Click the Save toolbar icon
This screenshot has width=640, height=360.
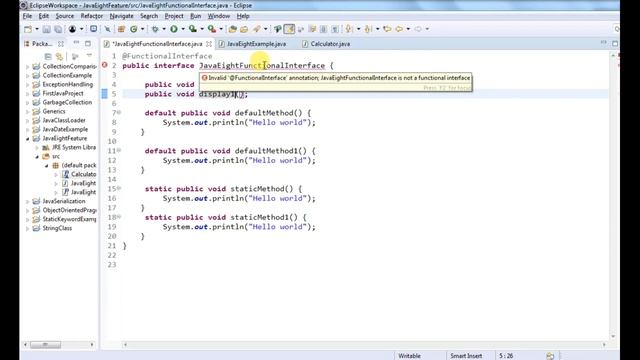47,29
